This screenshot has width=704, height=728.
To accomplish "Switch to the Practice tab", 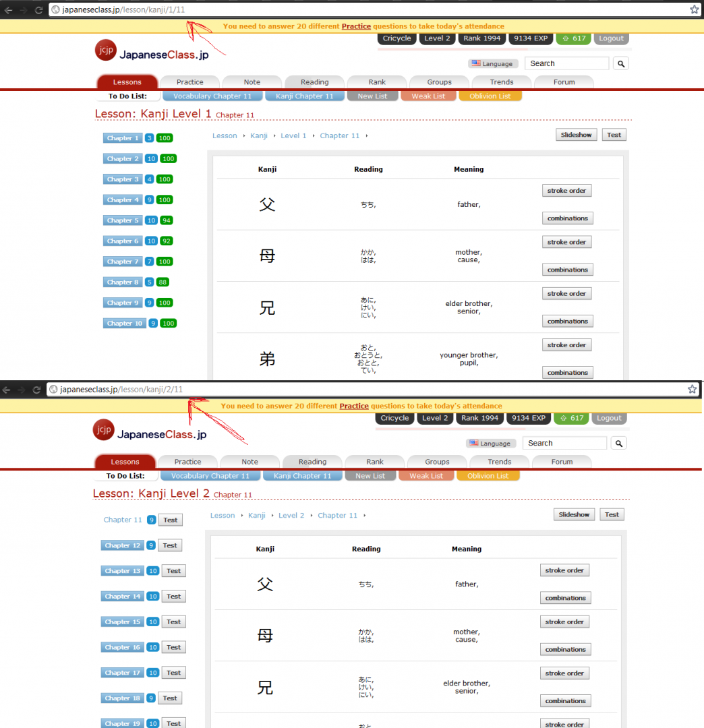I will (189, 82).
